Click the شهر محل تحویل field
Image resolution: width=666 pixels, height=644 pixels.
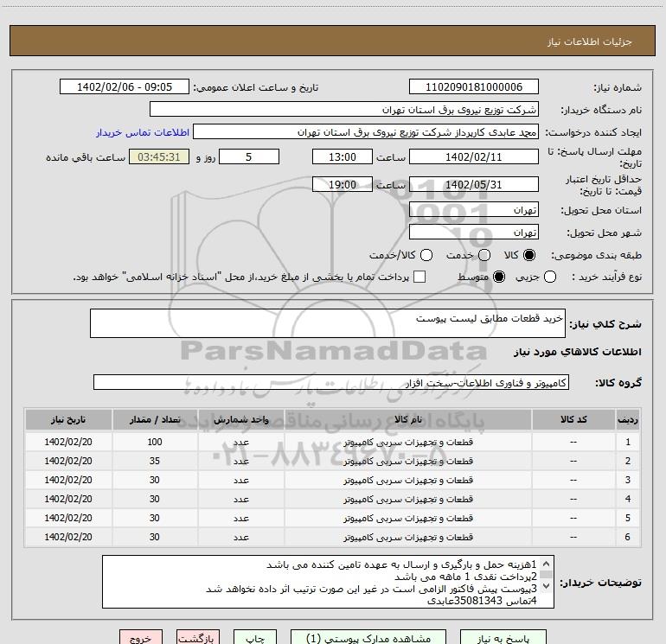474,233
